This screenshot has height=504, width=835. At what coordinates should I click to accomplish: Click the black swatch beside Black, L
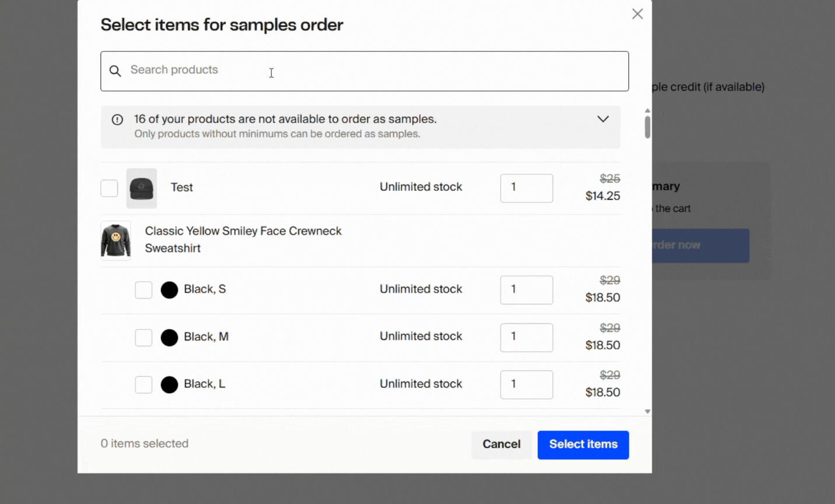[169, 384]
